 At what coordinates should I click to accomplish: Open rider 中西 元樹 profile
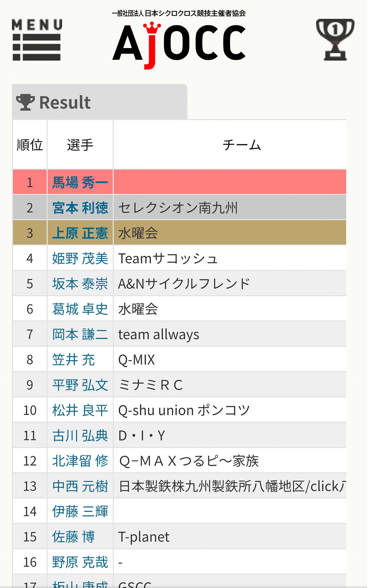pyautogui.click(x=80, y=486)
